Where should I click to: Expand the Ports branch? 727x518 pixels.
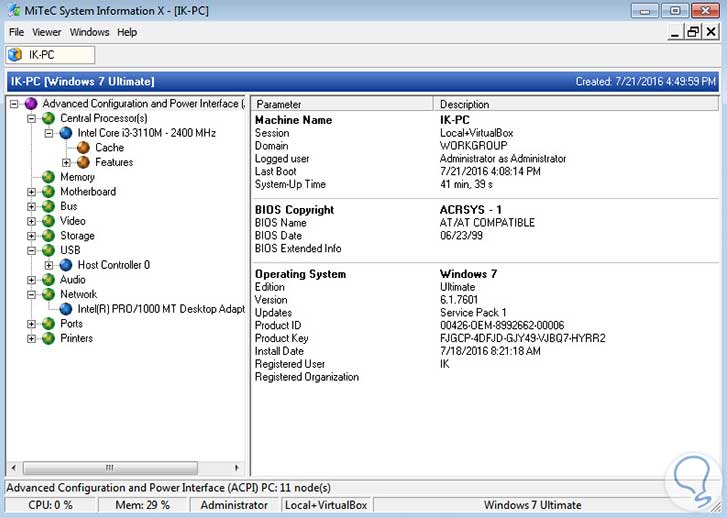(x=31, y=324)
